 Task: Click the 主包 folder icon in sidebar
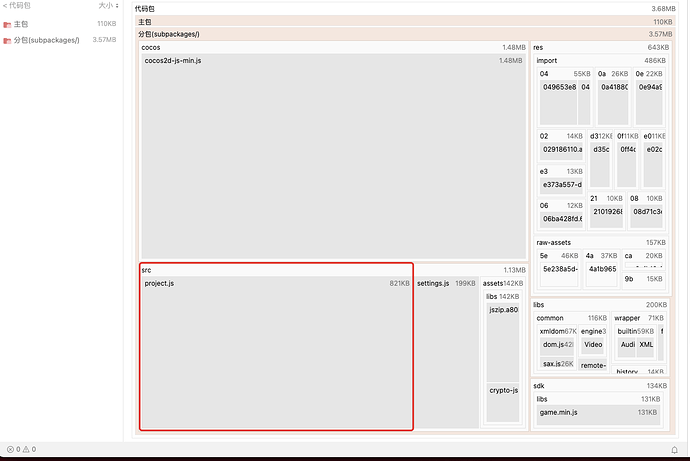click(x=7, y=24)
